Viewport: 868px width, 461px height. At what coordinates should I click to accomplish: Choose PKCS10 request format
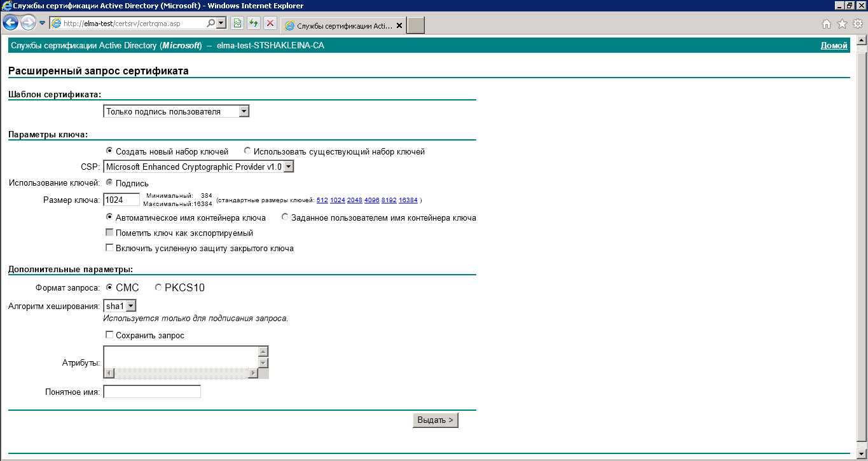(x=158, y=288)
